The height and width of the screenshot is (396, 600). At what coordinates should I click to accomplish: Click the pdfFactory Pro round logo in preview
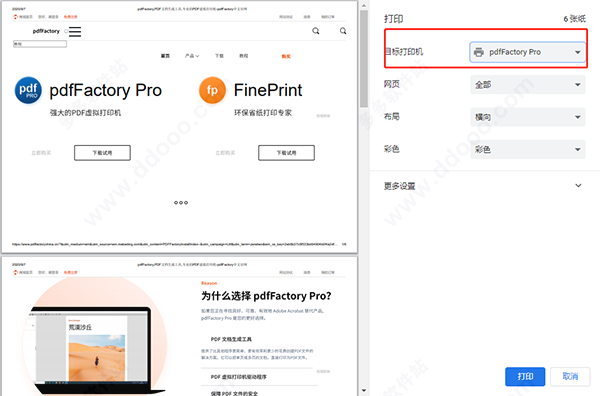pos(28,90)
